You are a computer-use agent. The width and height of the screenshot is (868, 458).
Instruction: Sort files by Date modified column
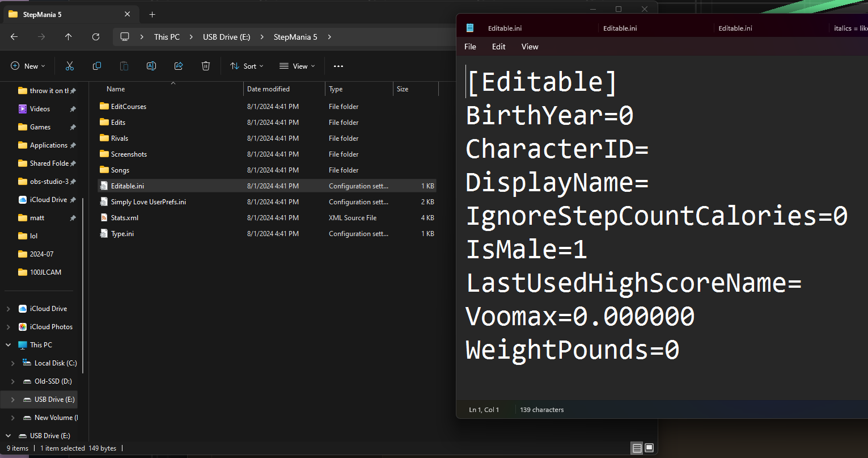(x=268, y=89)
